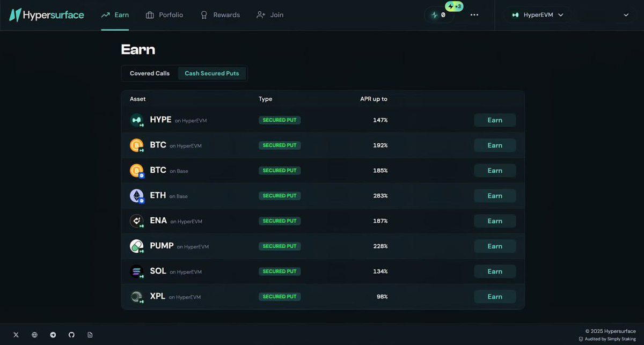The height and width of the screenshot is (345, 644).
Task: Open the Telegram footer icon
Action: (x=53, y=335)
